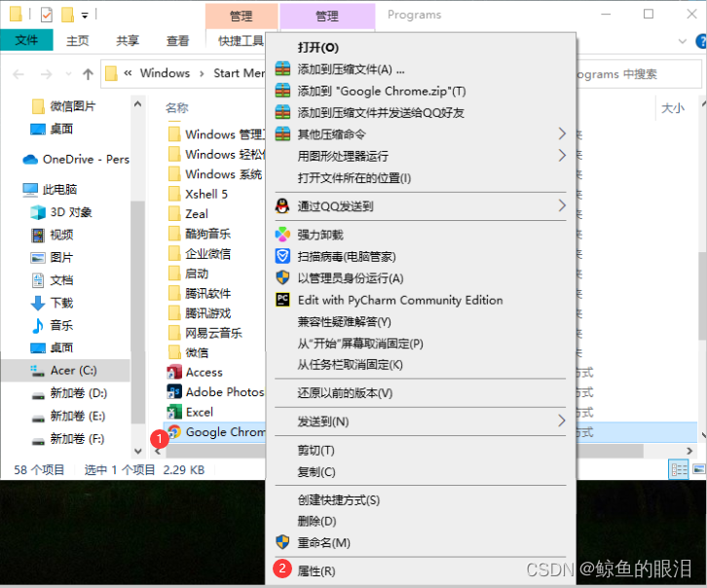Screen dimensions: 707x588
Task: Expand the ribbon using the chevron
Action: point(683,41)
